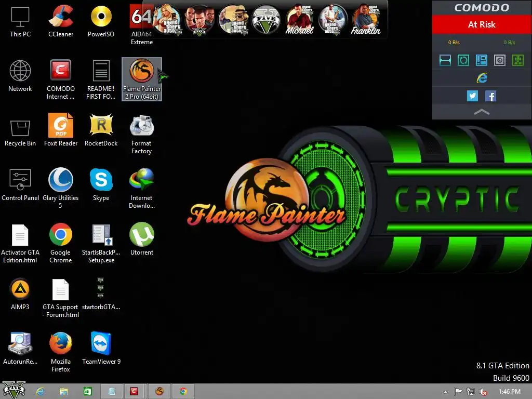
Task: Open the Control Panel desktop icon
Action: pyautogui.click(x=20, y=185)
